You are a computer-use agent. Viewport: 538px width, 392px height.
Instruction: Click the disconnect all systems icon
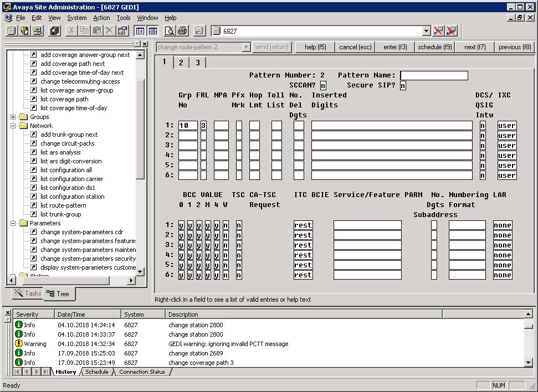click(451, 31)
